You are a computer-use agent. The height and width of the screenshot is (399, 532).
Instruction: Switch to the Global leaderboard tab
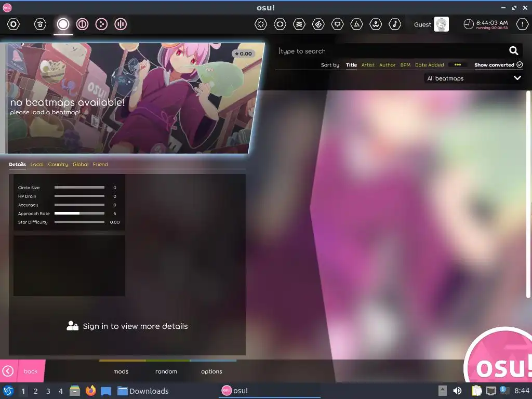pos(81,164)
